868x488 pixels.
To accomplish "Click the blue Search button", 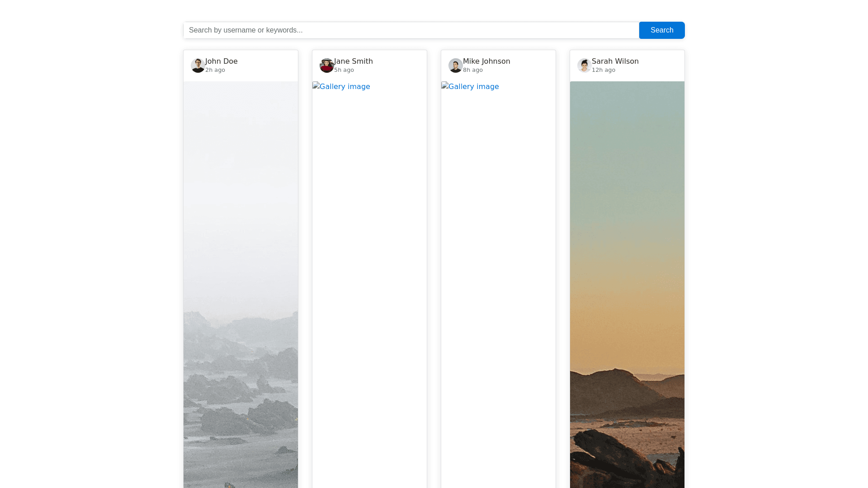I will click(661, 30).
